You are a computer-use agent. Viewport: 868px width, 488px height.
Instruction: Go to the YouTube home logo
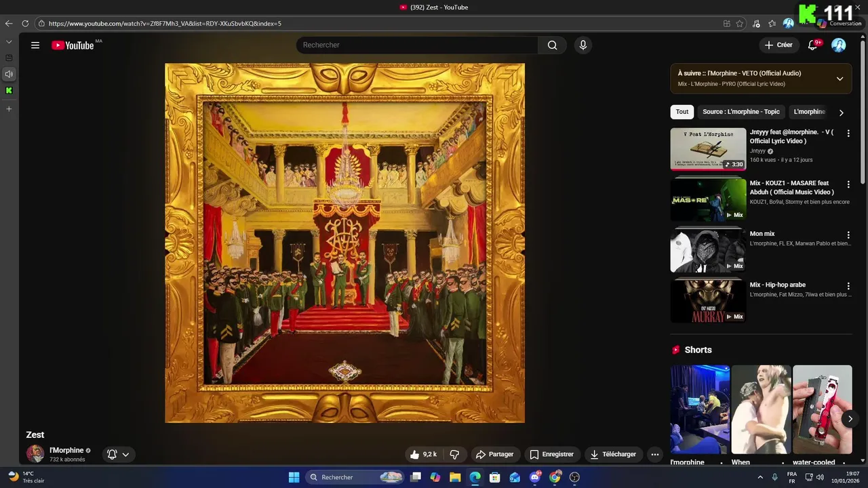click(x=73, y=45)
